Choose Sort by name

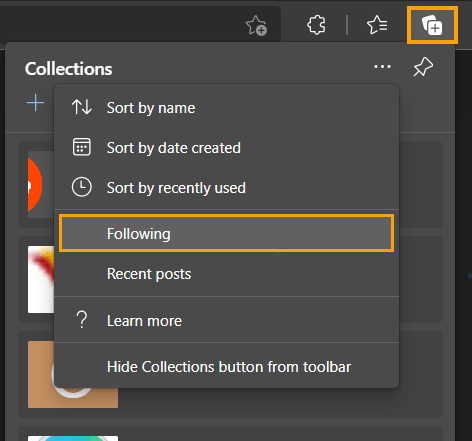pyautogui.click(x=226, y=108)
